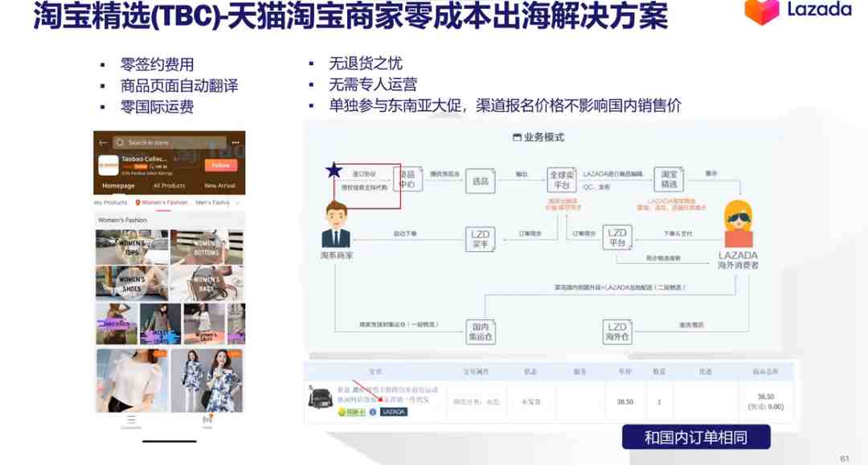
Task: Tap the back arrow in the store header
Action: click(103, 143)
